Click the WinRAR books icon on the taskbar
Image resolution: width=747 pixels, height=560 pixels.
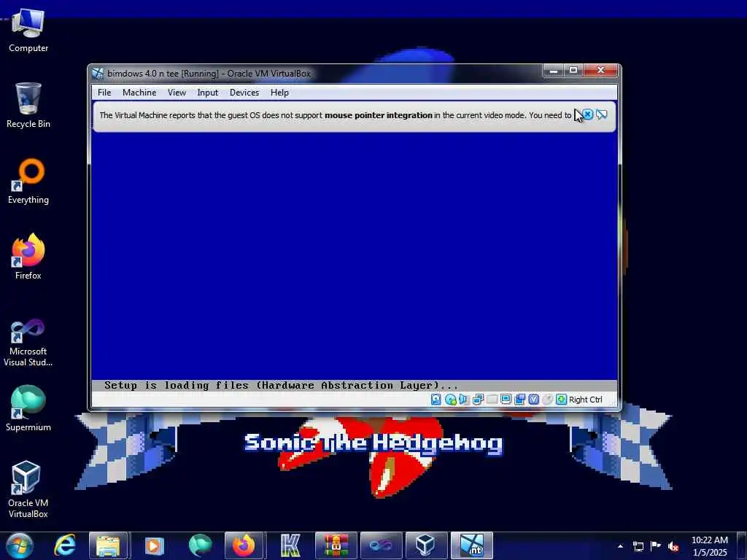click(336, 545)
